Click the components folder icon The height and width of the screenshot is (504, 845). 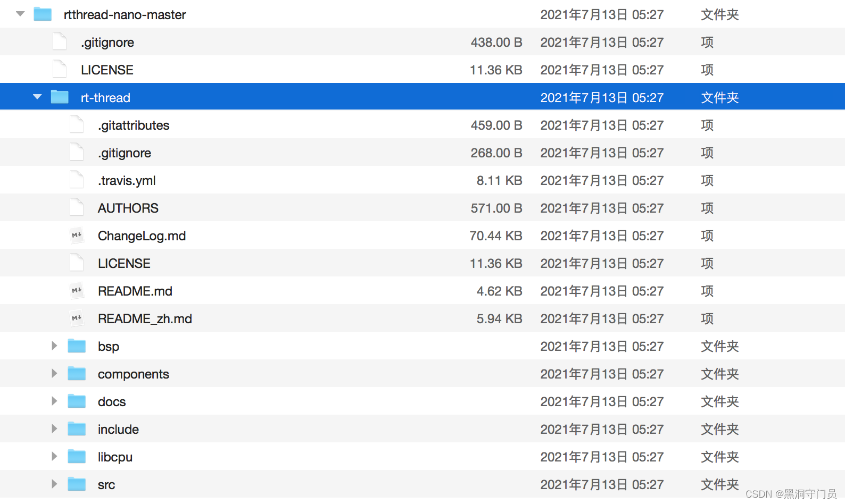77,373
